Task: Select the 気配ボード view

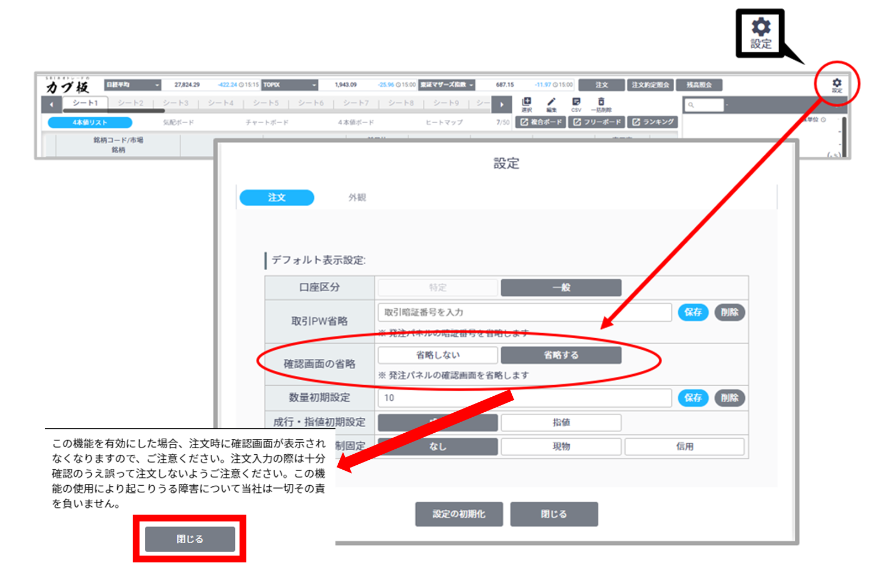Action: pos(179,122)
